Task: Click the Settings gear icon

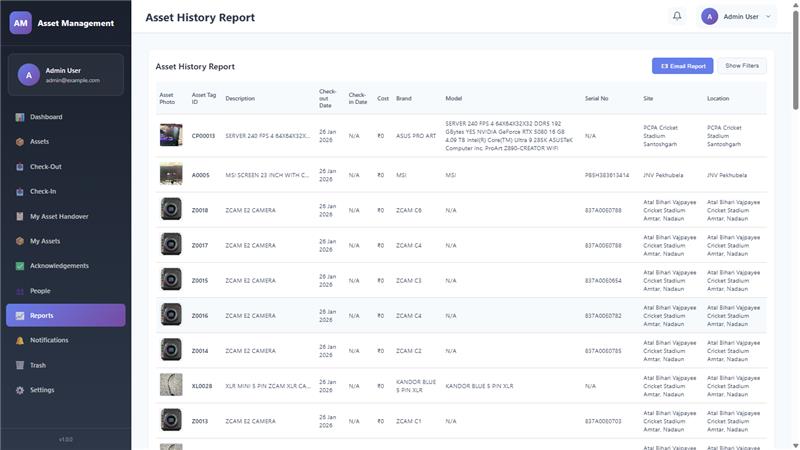Action: click(x=20, y=390)
